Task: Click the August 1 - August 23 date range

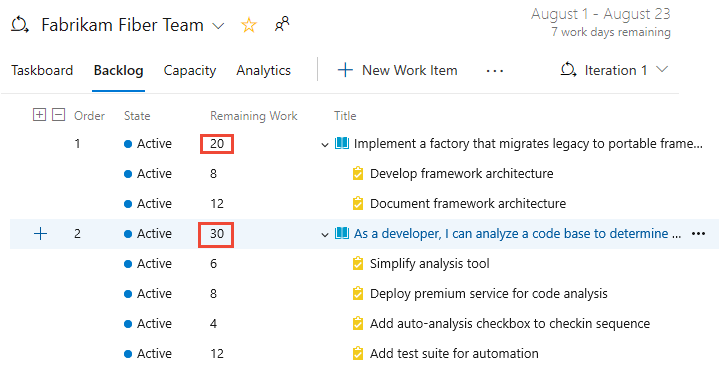Action: click(x=601, y=14)
